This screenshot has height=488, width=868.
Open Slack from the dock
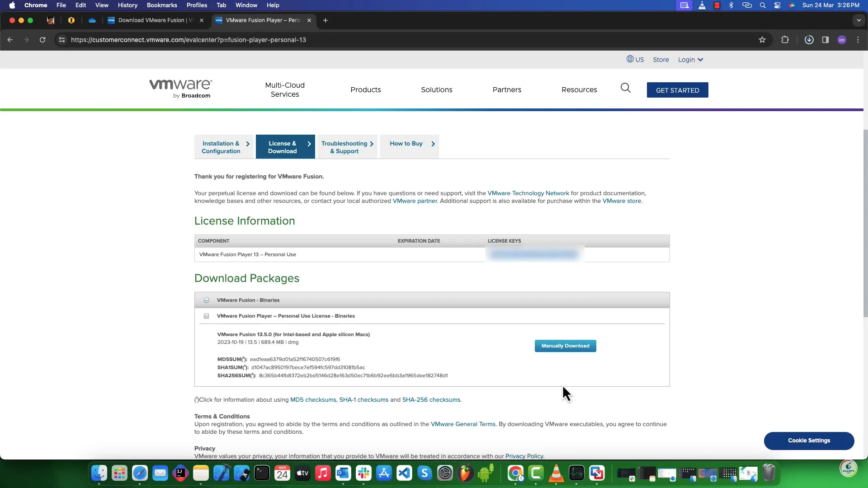[363, 473]
